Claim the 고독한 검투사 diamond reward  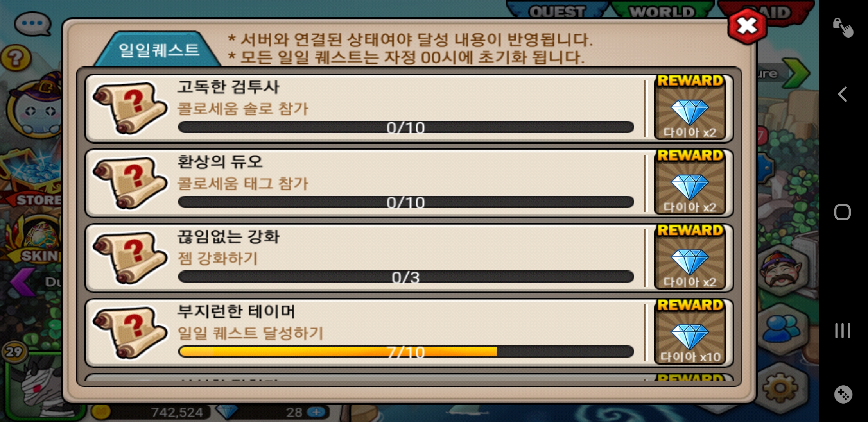click(x=690, y=107)
